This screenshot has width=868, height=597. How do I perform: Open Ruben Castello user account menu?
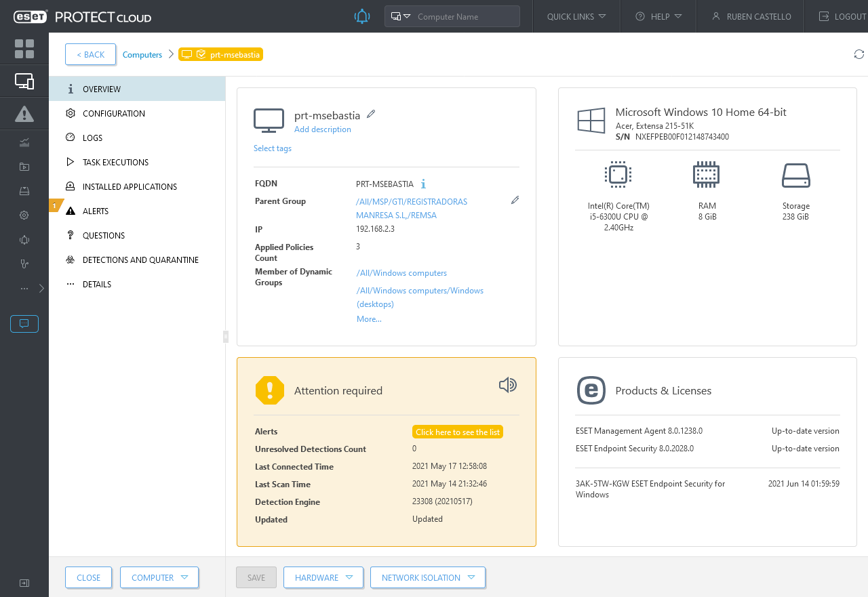pyautogui.click(x=751, y=16)
